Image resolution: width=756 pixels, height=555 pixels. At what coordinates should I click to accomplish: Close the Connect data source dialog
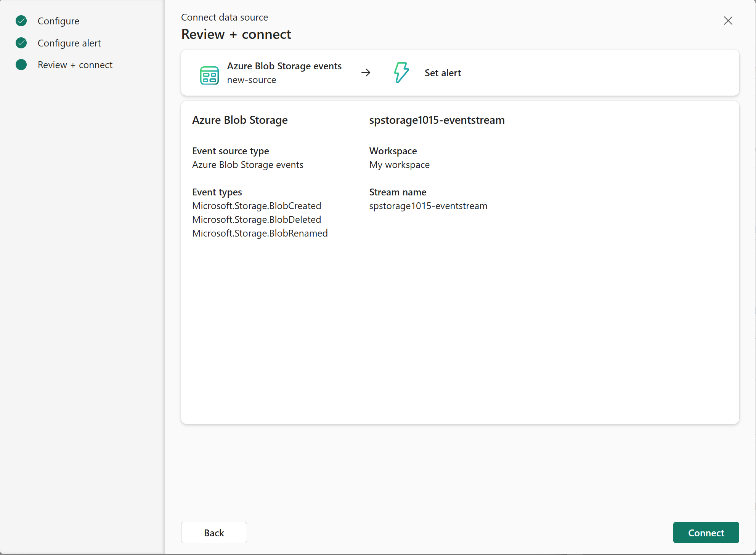click(x=728, y=21)
